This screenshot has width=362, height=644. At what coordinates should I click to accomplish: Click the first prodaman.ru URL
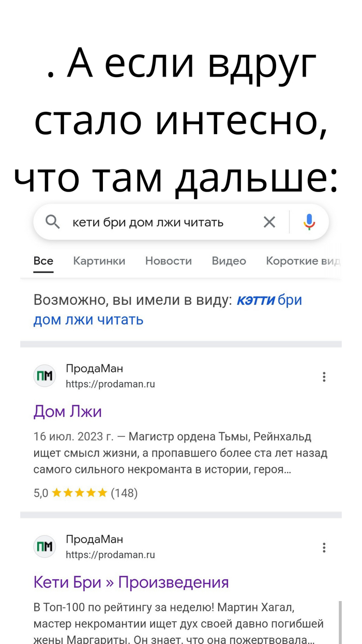[110, 384]
